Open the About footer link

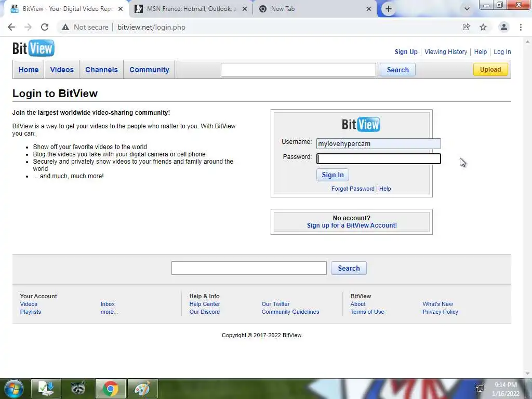click(358, 304)
